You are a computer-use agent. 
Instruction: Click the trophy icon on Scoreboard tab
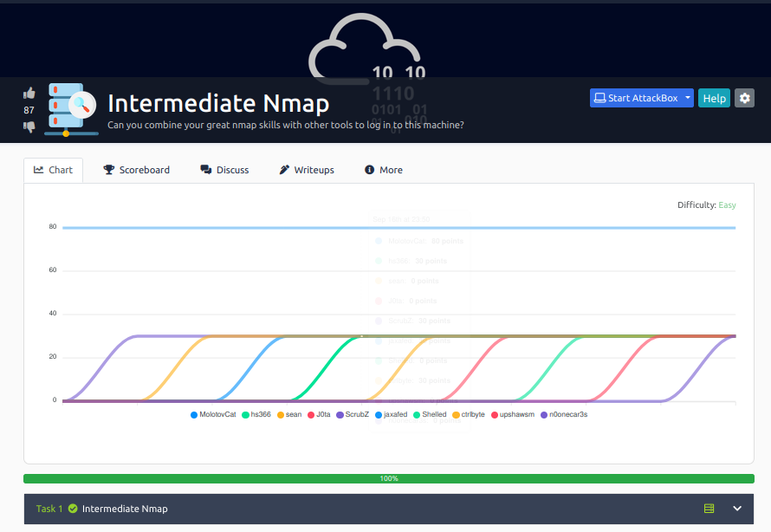coord(107,169)
